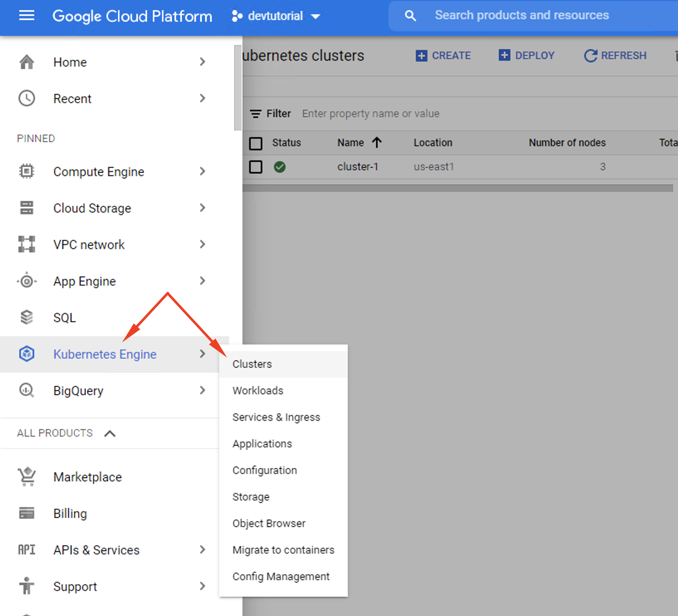Expand the APIs & Services submenu chevron
The height and width of the screenshot is (616, 678).
point(202,550)
